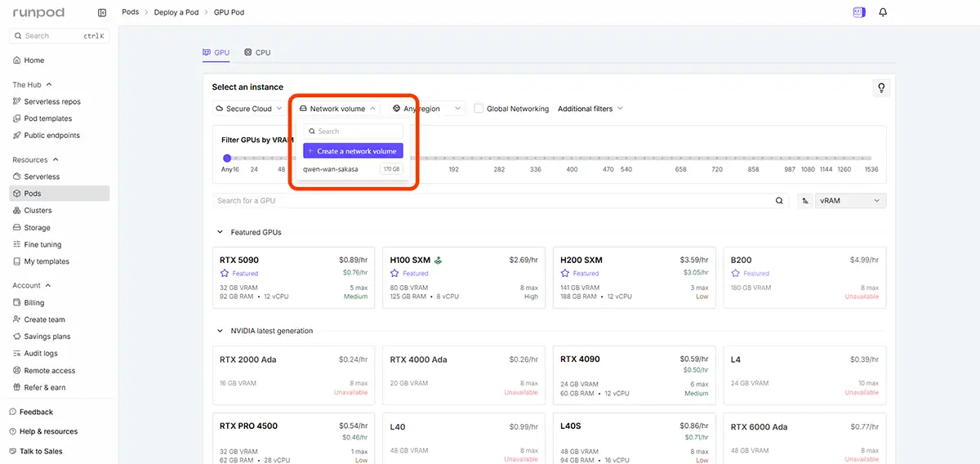This screenshot has height=464, width=980.
Task: Switch to the CPU tab
Action: pos(257,52)
